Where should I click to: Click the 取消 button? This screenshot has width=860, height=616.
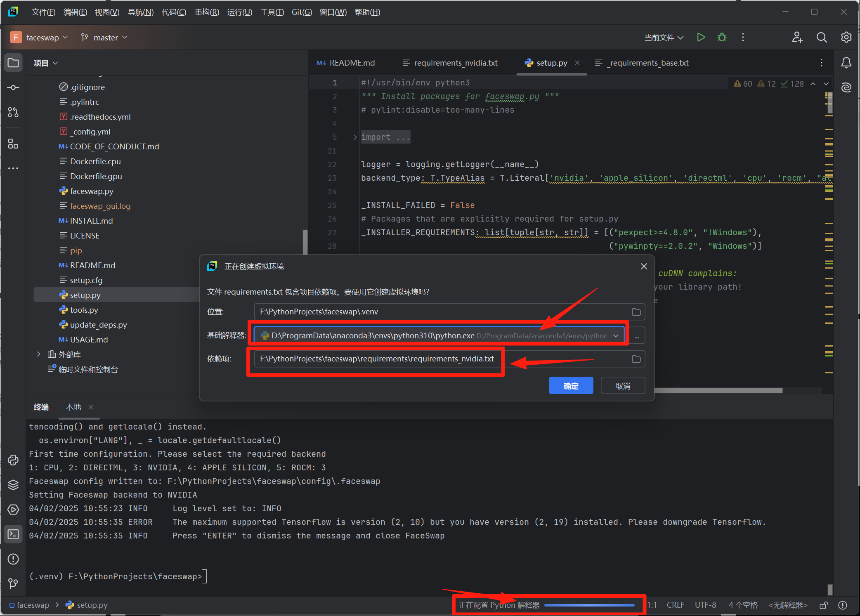tap(623, 386)
